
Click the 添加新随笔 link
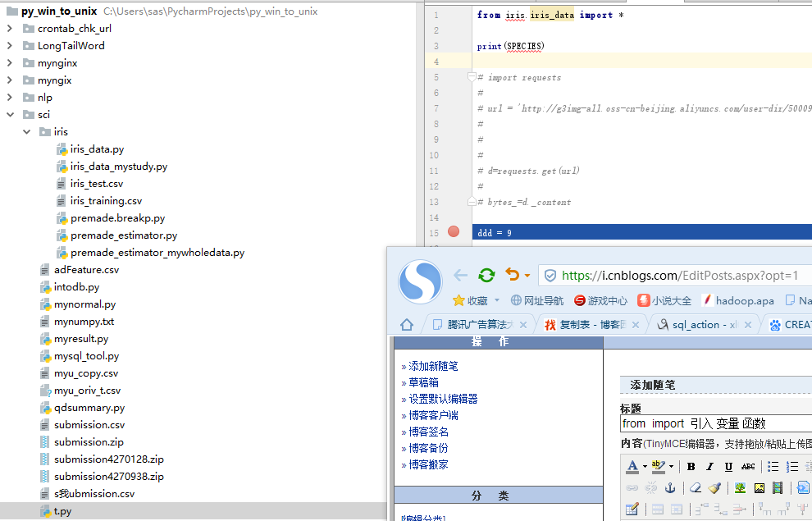click(x=433, y=366)
